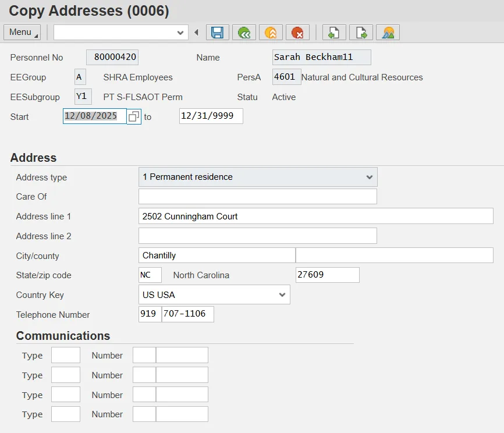Go to previous record icon
504x433 pixels.
coord(334,33)
